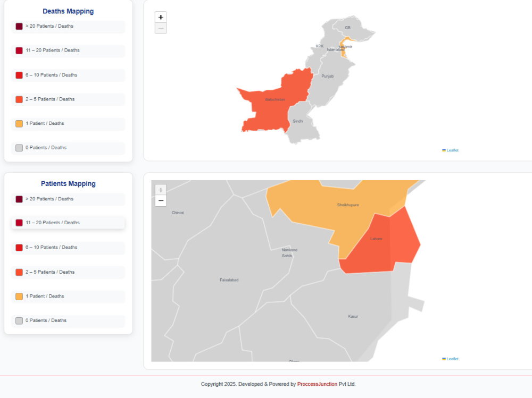Zoom out on the Pakistan deaths map

(x=161, y=28)
